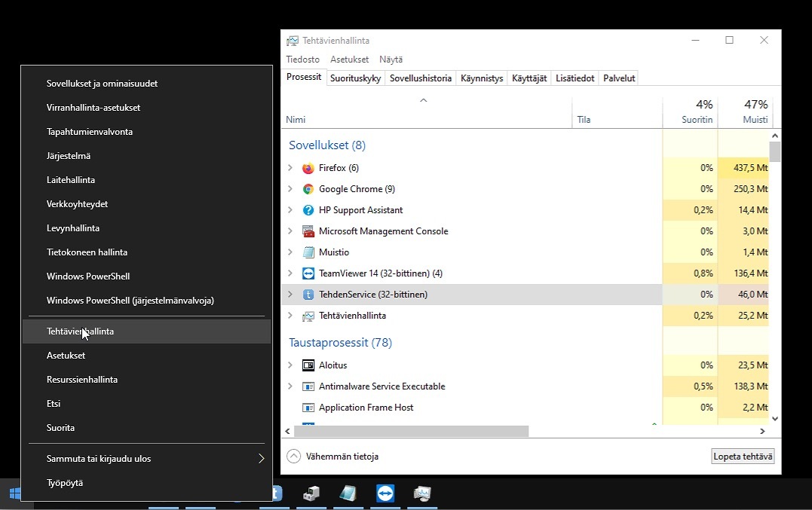Open the Käynnistys tab
Image resolution: width=812 pixels, height=510 pixels.
pos(482,78)
